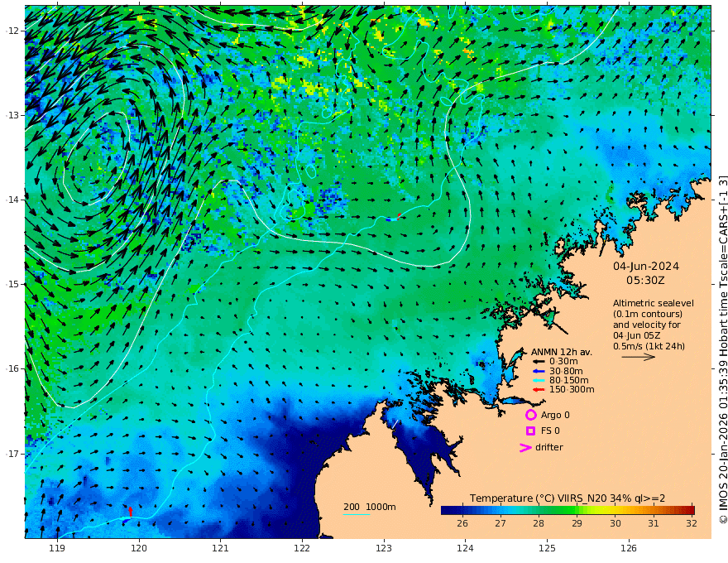Click the date text 04-Jun-2024
The image size is (728, 563).
click(x=646, y=267)
